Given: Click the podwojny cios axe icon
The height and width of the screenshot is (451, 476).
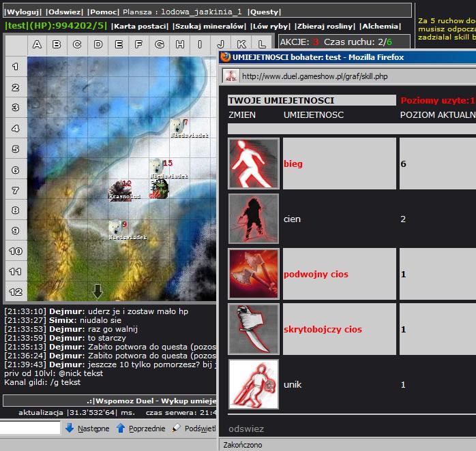Looking at the screenshot, I should click(254, 274).
